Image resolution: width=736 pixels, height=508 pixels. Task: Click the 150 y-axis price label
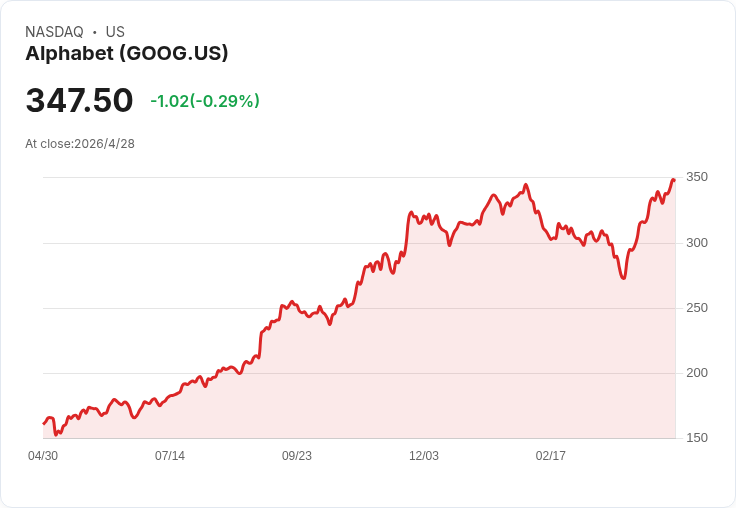point(696,438)
